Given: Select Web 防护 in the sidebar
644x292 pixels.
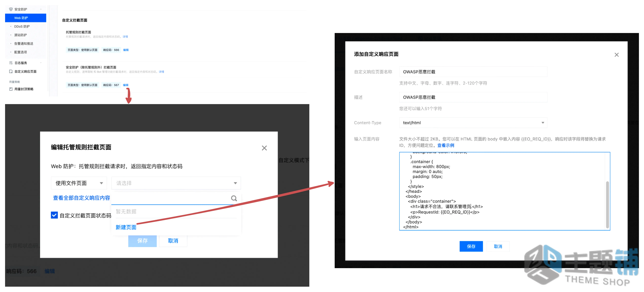Looking at the screenshot, I should pyautogui.click(x=25, y=18).
